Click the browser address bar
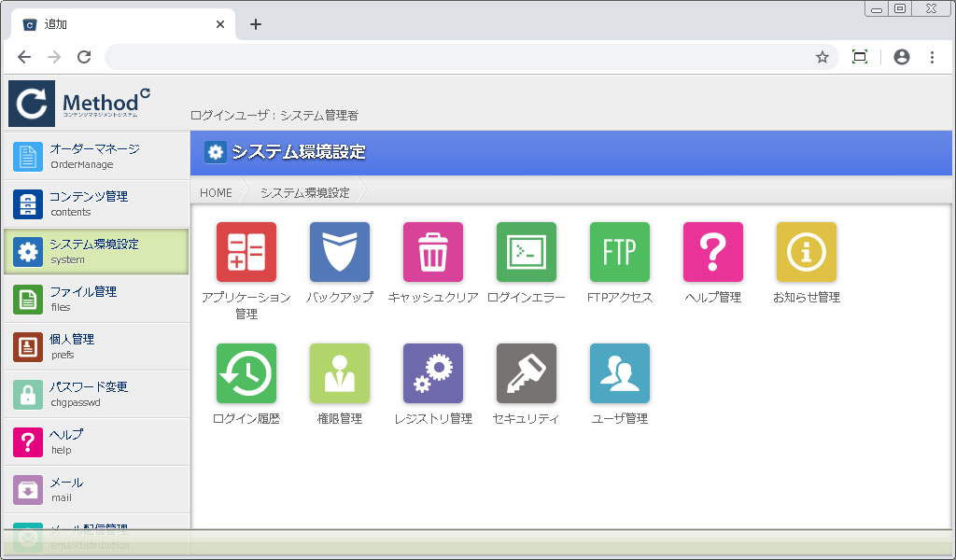The width and height of the screenshot is (956, 560). point(457,57)
